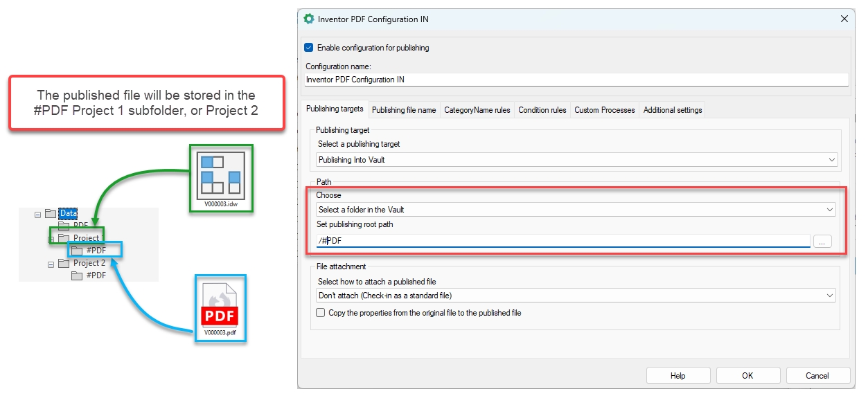Go to the Custom Processes tab

(604, 110)
